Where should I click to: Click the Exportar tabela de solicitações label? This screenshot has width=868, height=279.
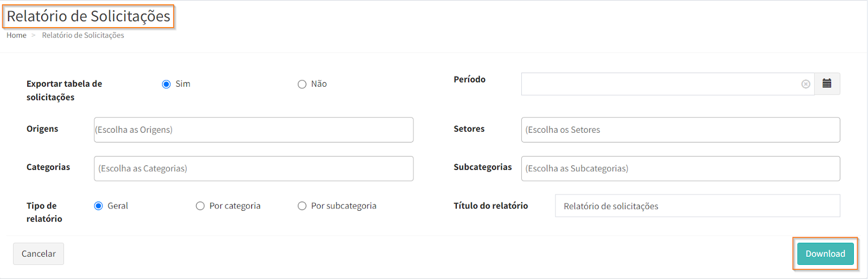click(64, 90)
